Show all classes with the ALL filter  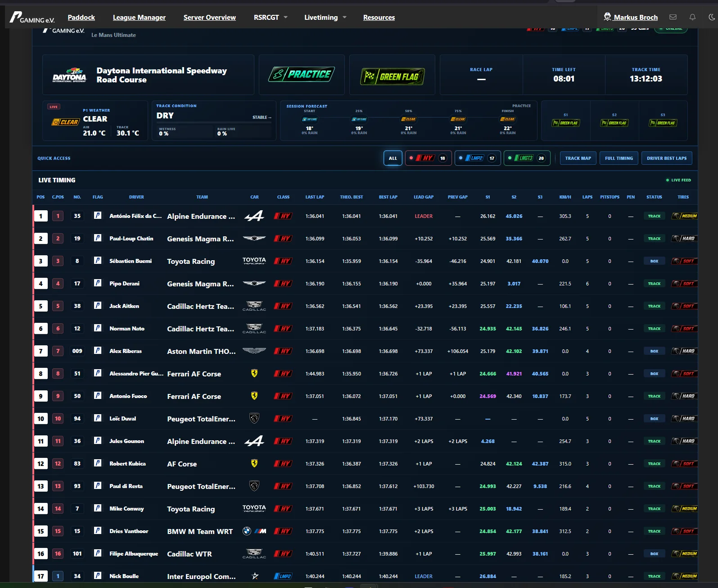393,158
